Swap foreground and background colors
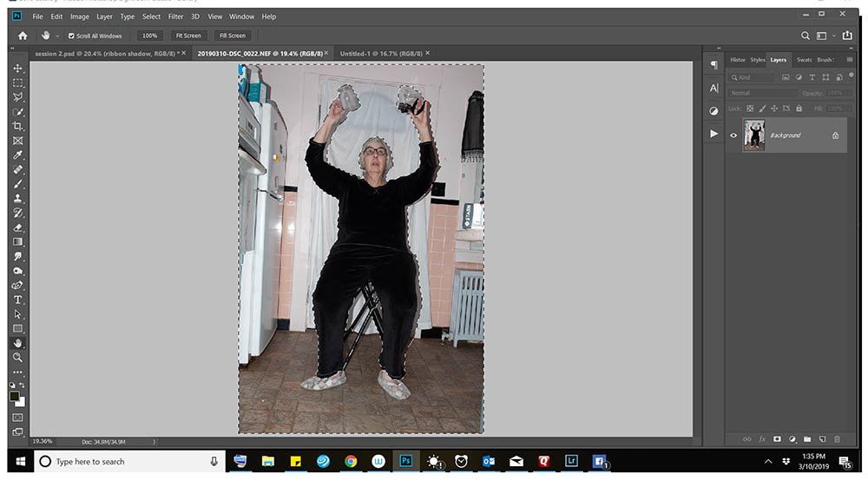Viewport: 868px width, 487px height. (23, 385)
